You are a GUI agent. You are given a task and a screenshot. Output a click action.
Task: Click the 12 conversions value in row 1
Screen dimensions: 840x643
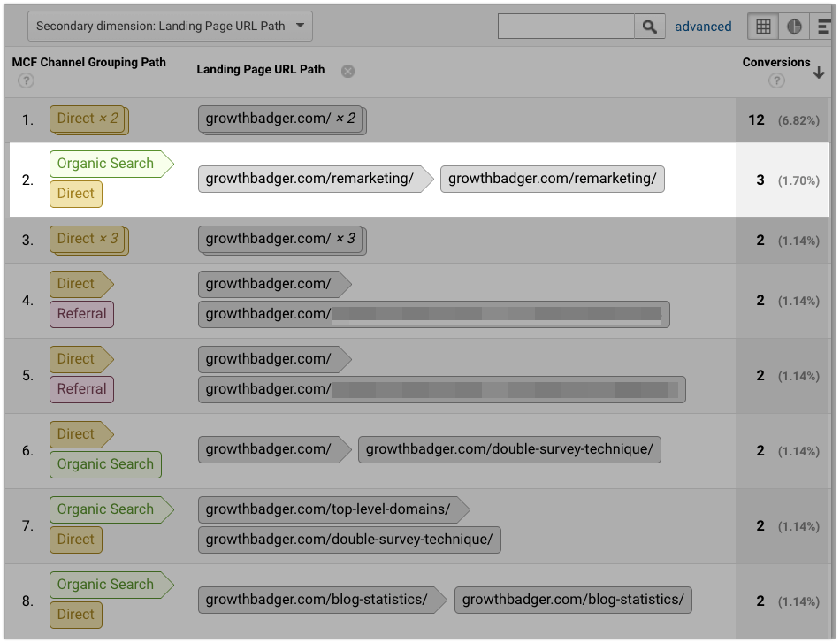click(x=756, y=120)
